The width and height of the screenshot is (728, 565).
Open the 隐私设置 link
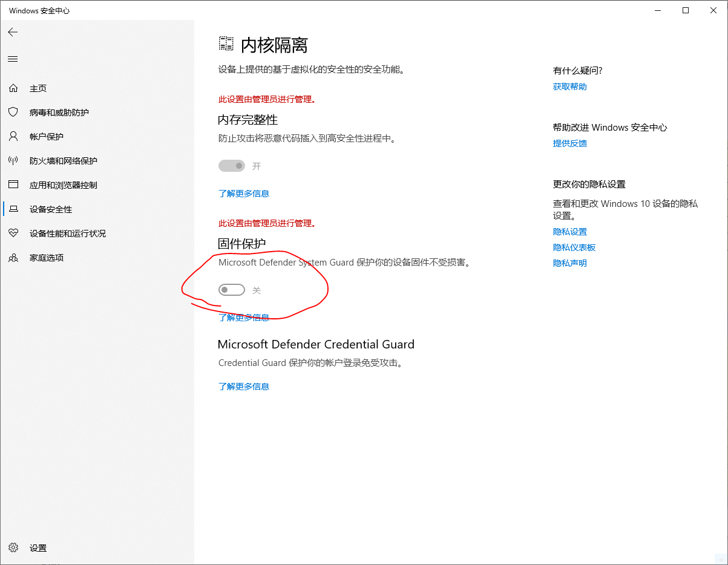(569, 231)
